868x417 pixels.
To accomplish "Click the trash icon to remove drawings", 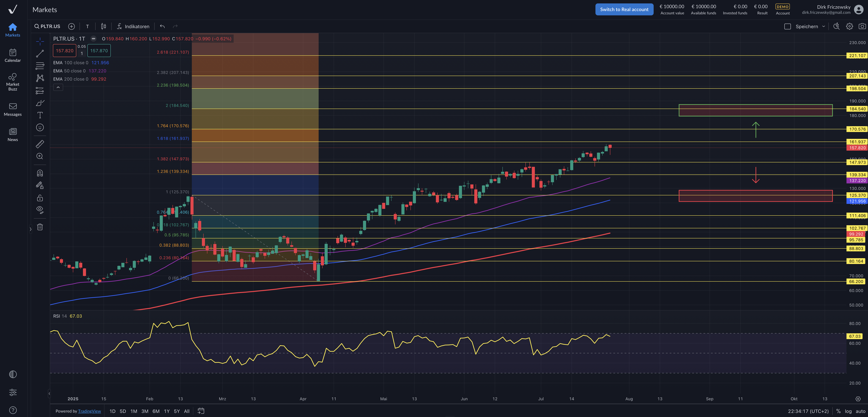I will click(40, 227).
